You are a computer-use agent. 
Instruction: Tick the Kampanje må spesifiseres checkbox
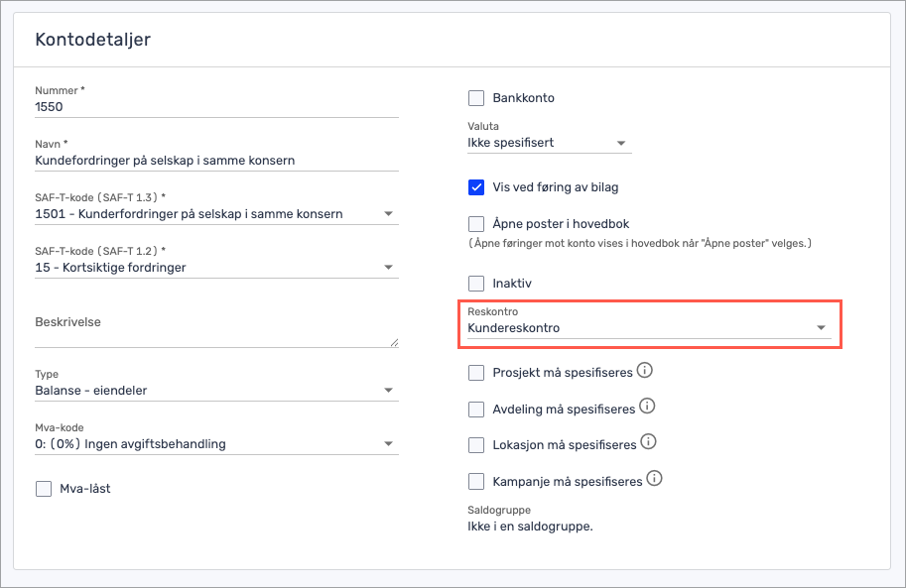(x=476, y=481)
